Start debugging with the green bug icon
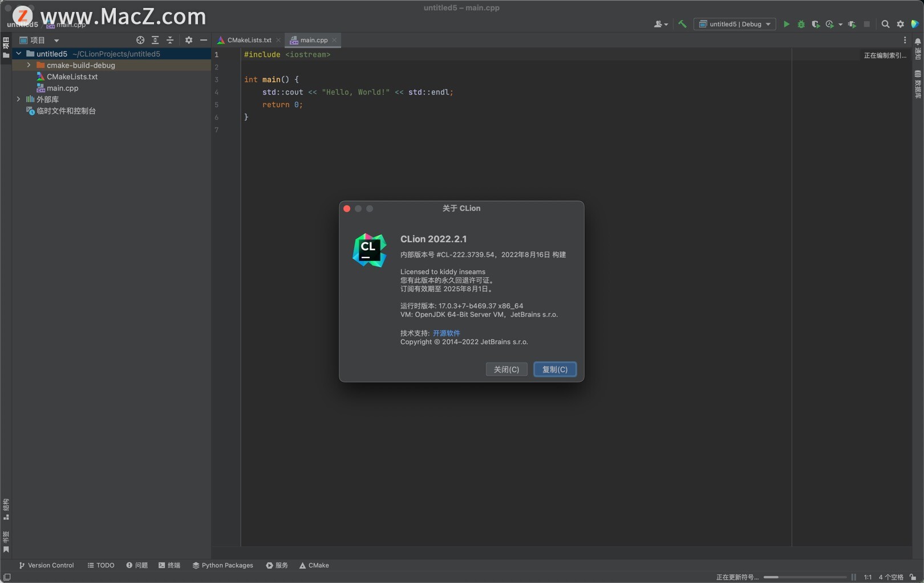Image resolution: width=924 pixels, height=583 pixels. [801, 24]
